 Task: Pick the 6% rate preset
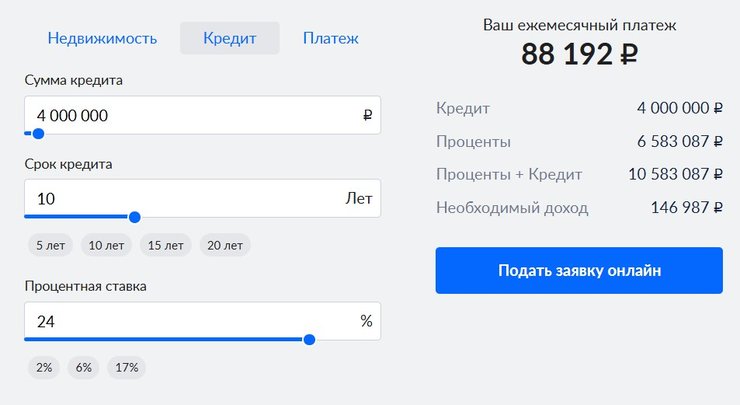point(83,368)
